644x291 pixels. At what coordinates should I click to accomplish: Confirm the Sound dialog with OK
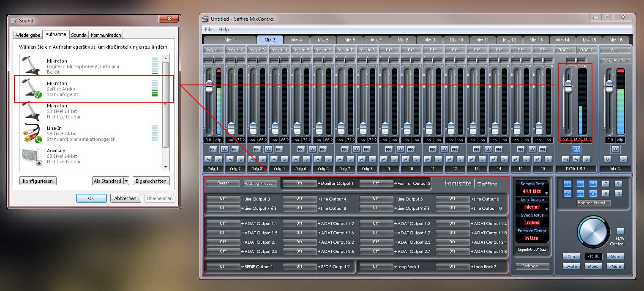click(x=91, y=198)
